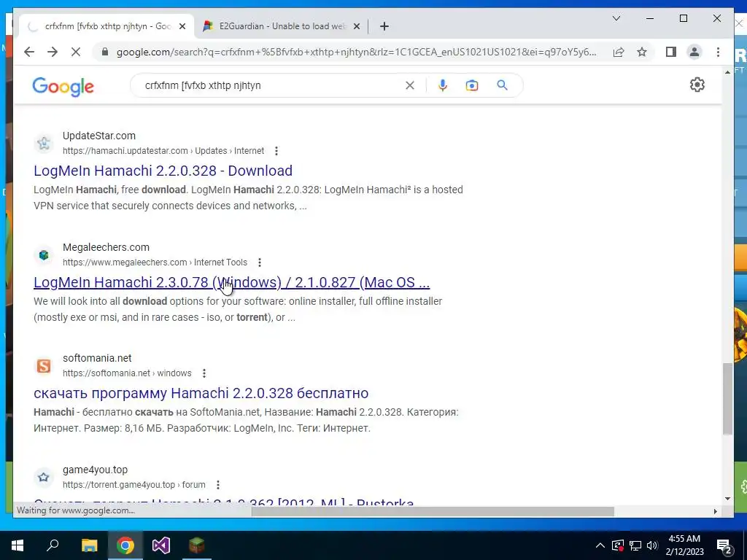The width and height of the screenshot is (747, 560).
Task: Open Chrome three-dot main menu
Action: pyautogui.click(x=718, y=52)
